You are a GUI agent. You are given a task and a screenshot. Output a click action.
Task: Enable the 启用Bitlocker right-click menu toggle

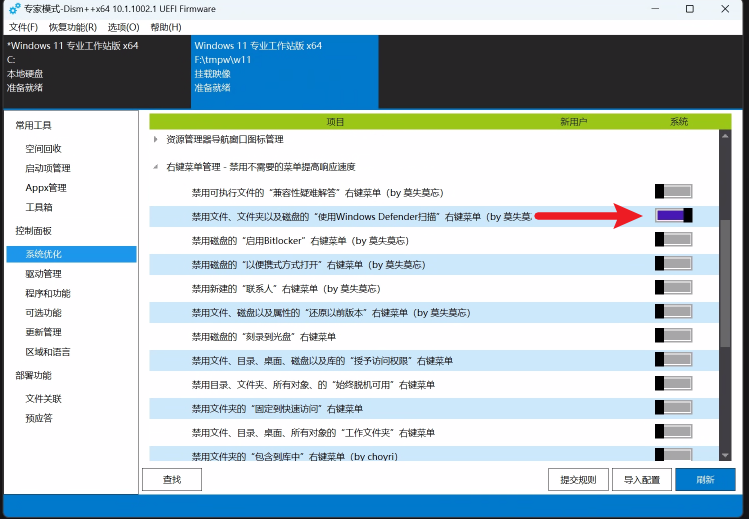pyautogui.click(x=673, y=240)
